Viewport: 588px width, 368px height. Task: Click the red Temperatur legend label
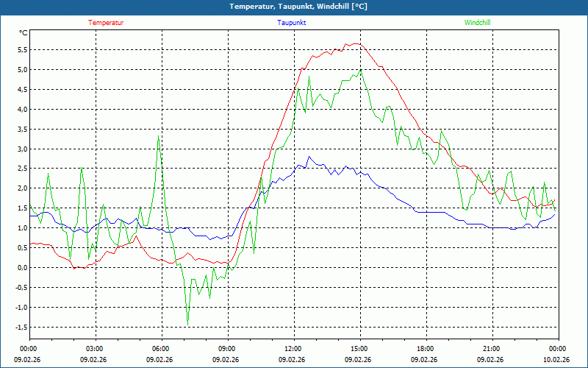(x=106, y=23)
